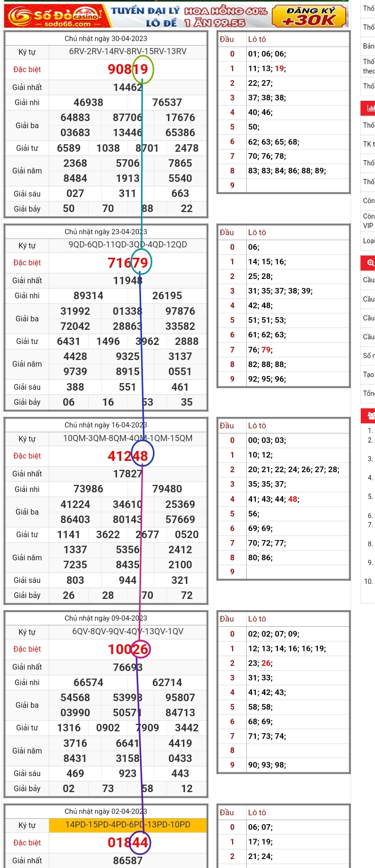
Task: Click second prize number 79480
Action: [167, 489]
